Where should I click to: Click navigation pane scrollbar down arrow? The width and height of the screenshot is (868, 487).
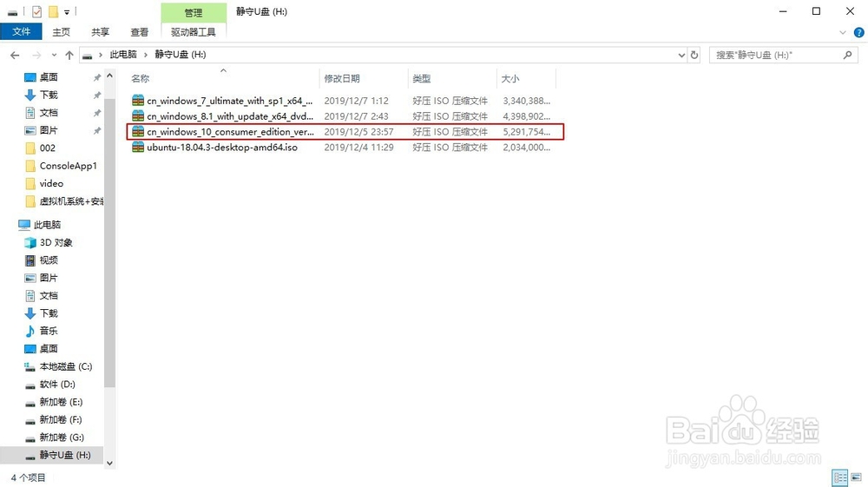coord(109,464)
